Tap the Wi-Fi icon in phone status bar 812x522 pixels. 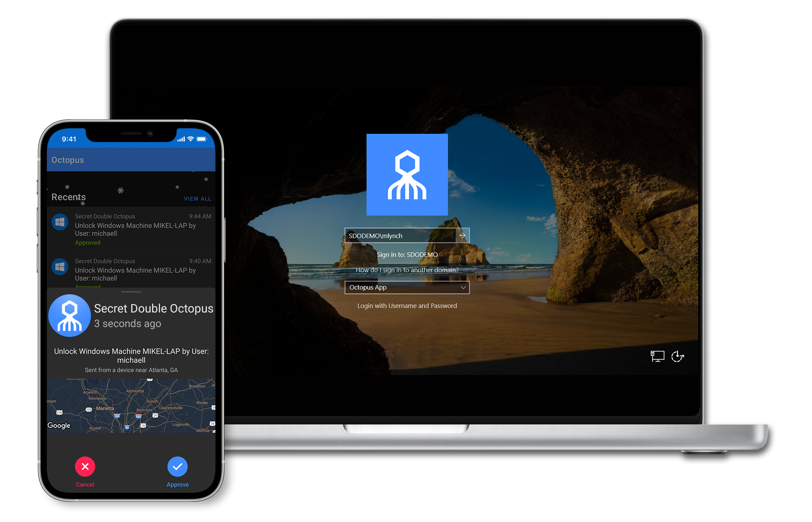(190, 139)
